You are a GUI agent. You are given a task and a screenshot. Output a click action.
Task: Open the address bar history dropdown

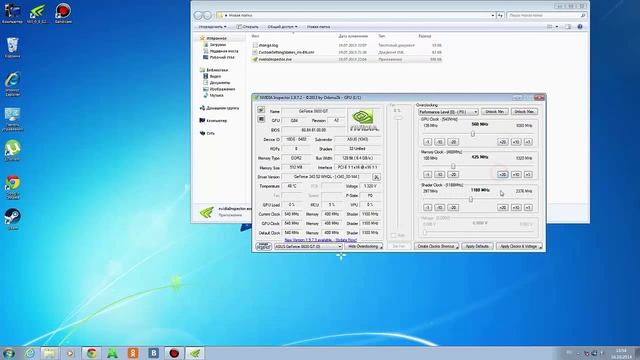pos(493,16)
